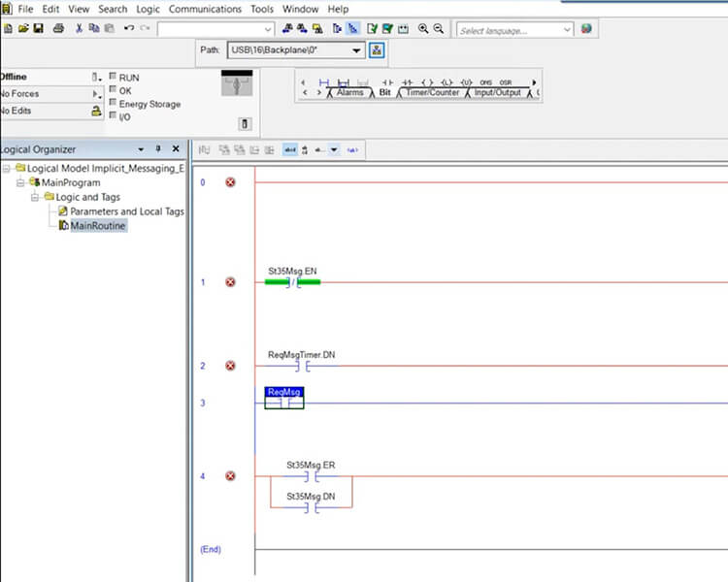Click the error marker on rung 0
The width and height of the screenshot is (728, 582).
[230, 182]
